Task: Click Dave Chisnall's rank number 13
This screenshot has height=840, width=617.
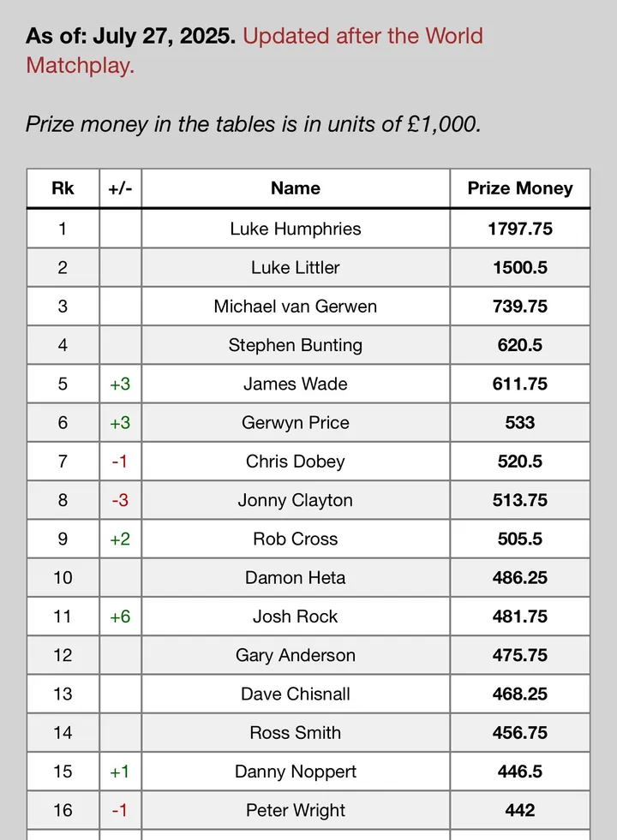Action: (63, 694)
